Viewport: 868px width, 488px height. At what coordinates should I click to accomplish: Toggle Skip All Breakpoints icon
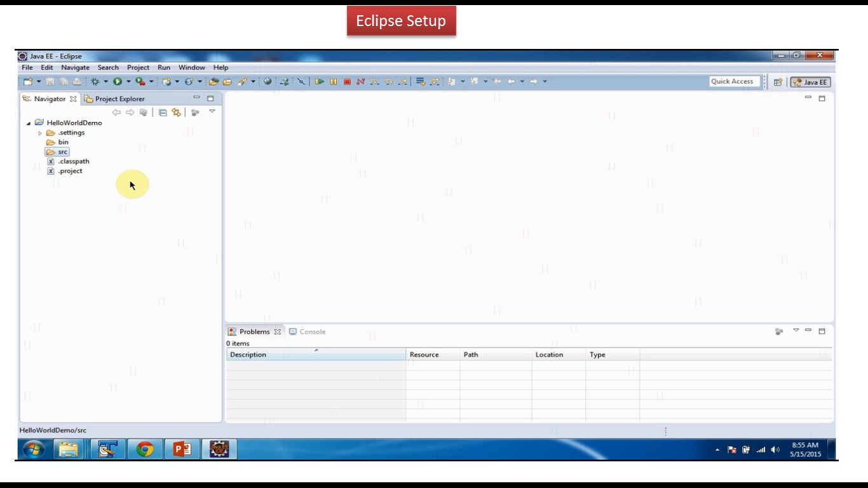click(x=301, y=81)
